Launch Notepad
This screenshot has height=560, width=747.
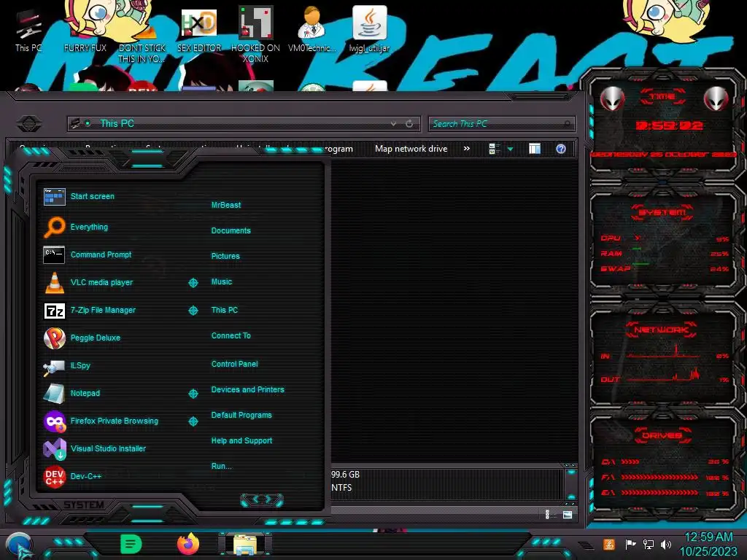pyautogui.click(x=72, y=393)
